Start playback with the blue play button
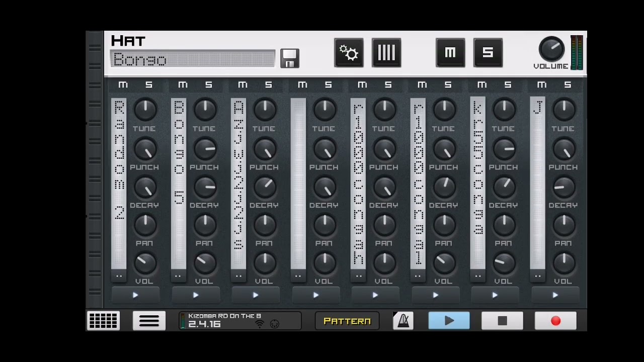 pyautogui.click(x=449, y=321)
